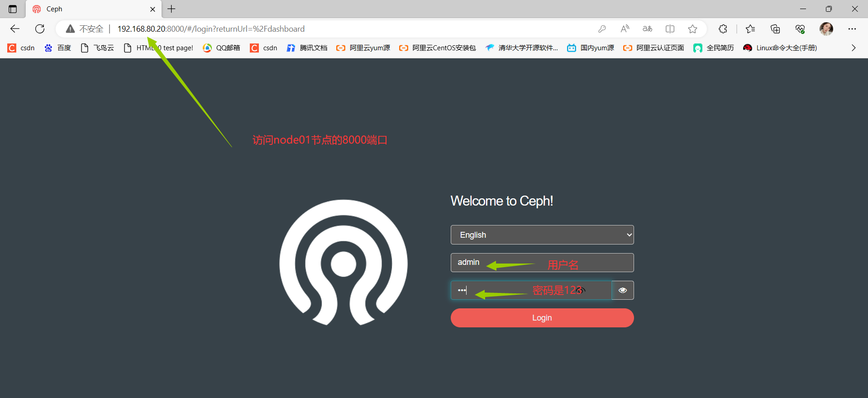Click the not-secure warning icon
The width and height of the screenshot is (868, 398).
70,29
